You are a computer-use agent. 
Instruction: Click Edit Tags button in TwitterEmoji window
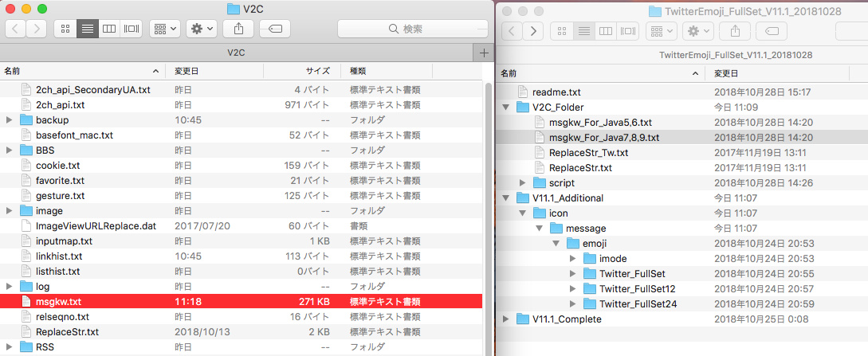pyautogui.click(x=771, y=31)
